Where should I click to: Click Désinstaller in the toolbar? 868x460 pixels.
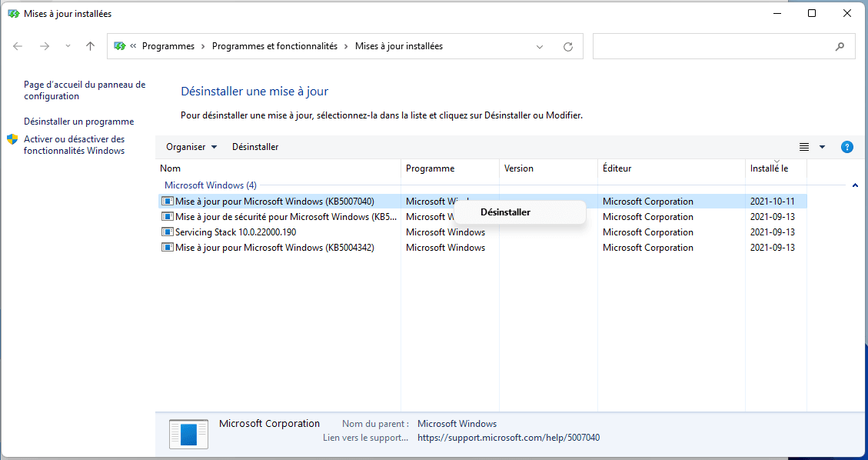255,147
